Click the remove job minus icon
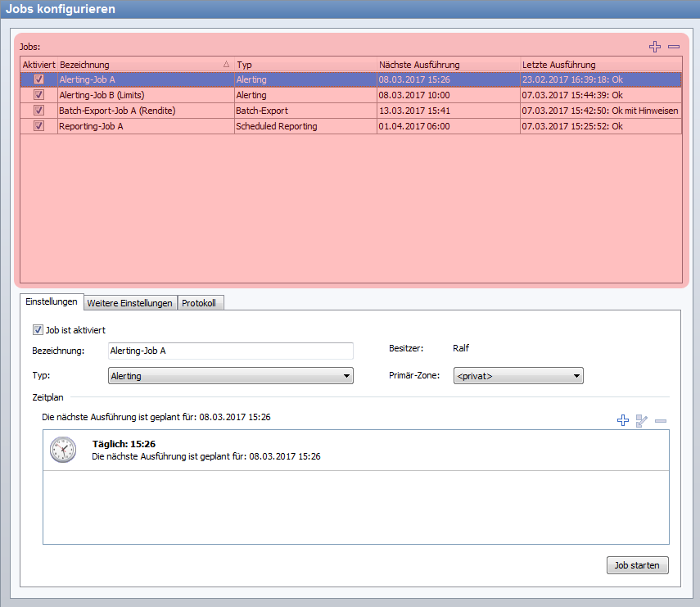Image resolution: width=700 pixels, height=607 pixels. coord(673,48)
